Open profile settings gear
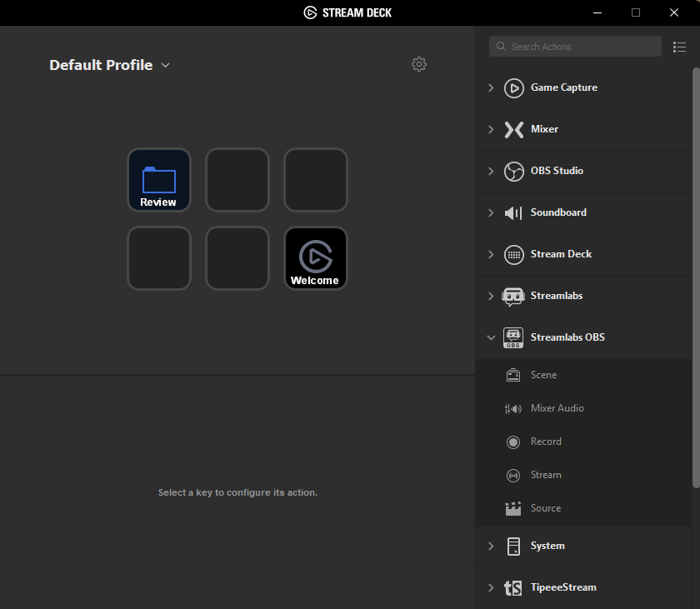The height and width of the screenshot is (609, 700). [x=418, y=64]
